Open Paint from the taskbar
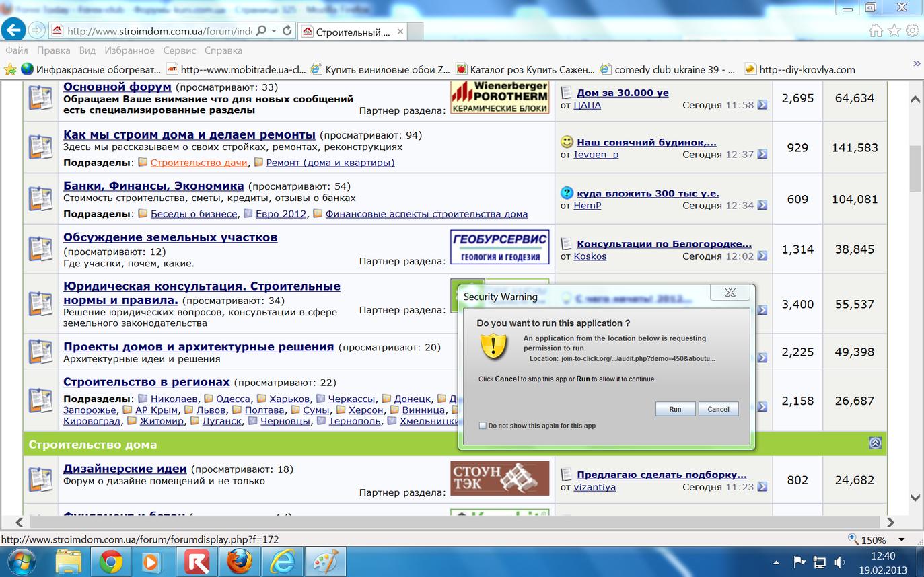Viewport: 924px width, 577px height. point(326,562)
